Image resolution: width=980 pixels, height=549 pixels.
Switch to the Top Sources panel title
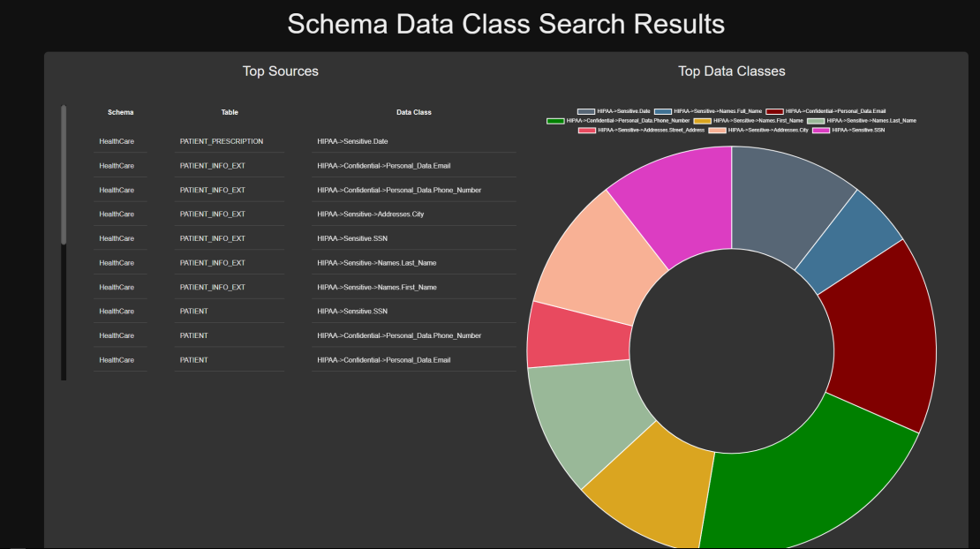[281, 71]
